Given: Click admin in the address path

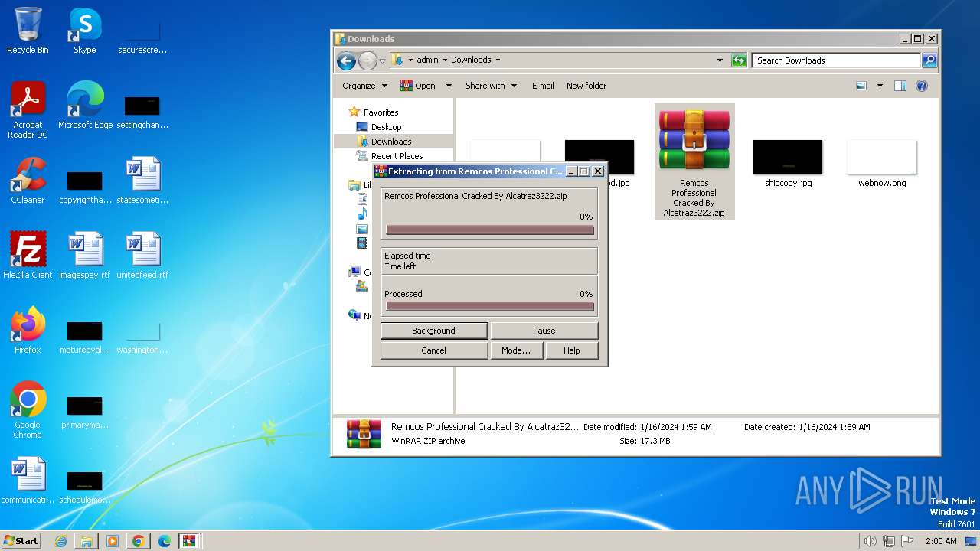Looking at the screenshot, I should [427, 60].
